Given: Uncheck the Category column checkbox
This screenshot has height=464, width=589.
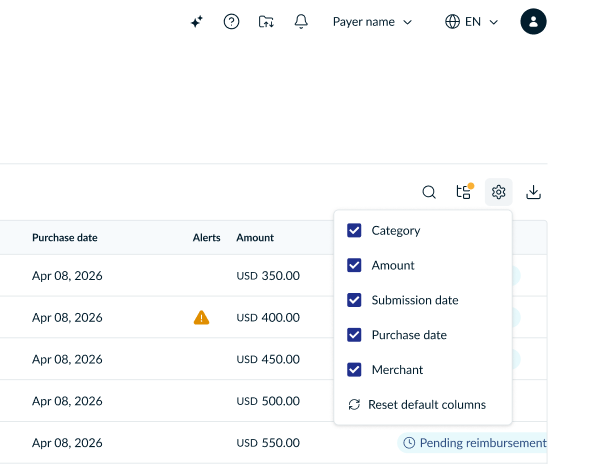Looking at the screenshot, I should 354,230.
